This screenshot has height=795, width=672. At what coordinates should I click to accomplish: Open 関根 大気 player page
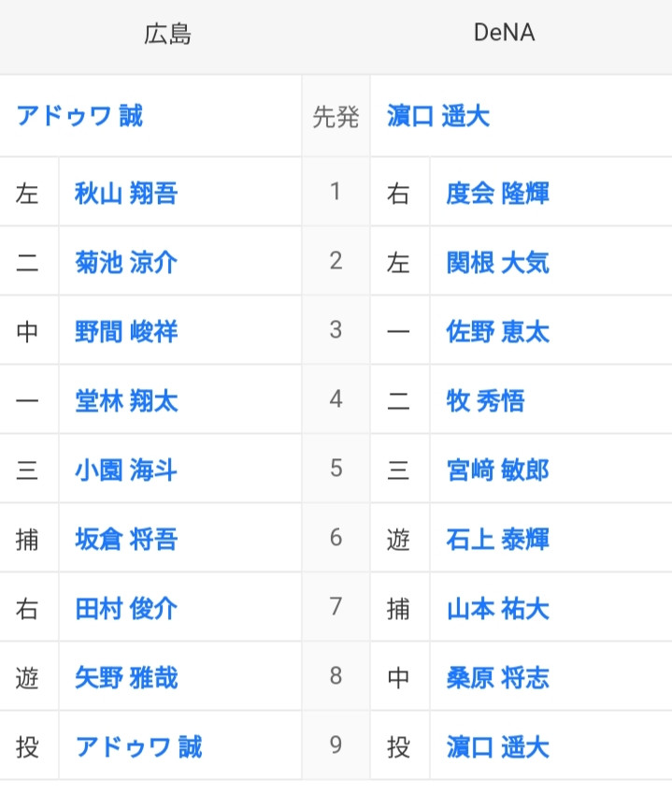pyautogui.click(x=497, y=262)
